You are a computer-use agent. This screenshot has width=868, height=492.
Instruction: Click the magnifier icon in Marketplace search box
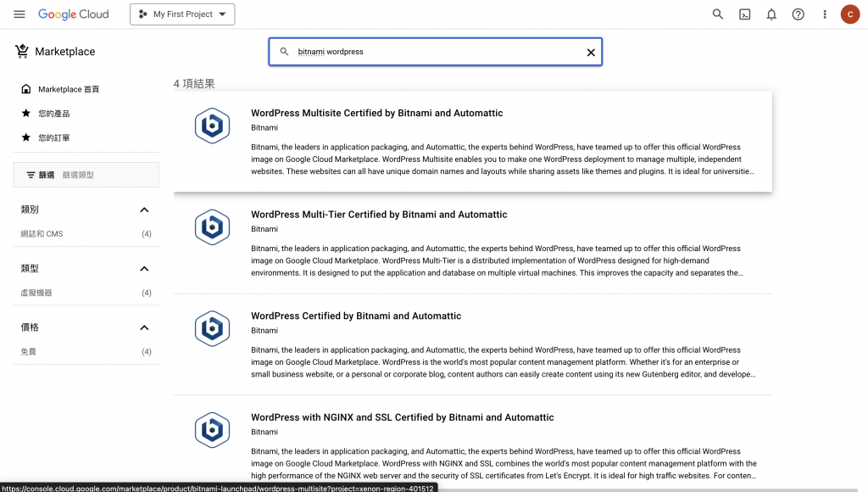pos(284,52)
